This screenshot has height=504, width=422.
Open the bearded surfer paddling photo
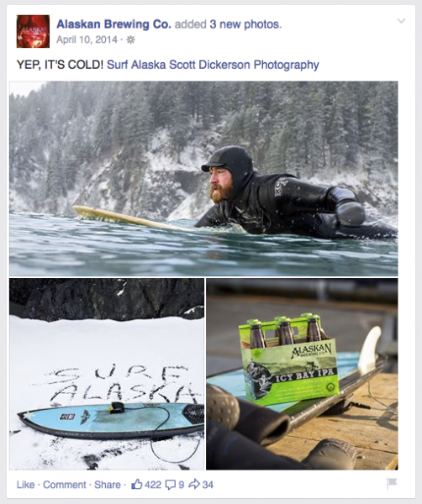pos(203,179)
